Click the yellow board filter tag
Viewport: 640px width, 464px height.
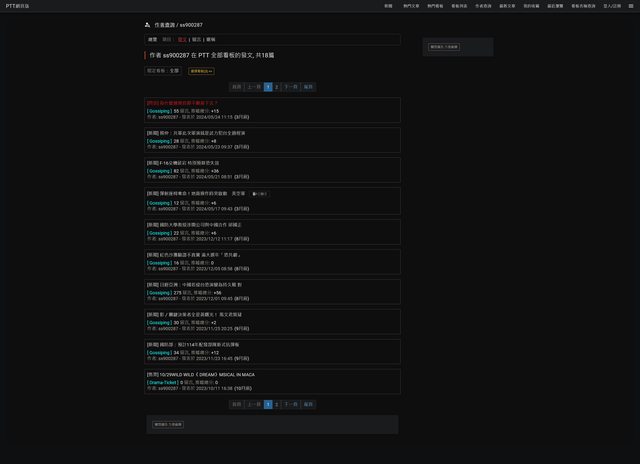(x=201, y=71)
